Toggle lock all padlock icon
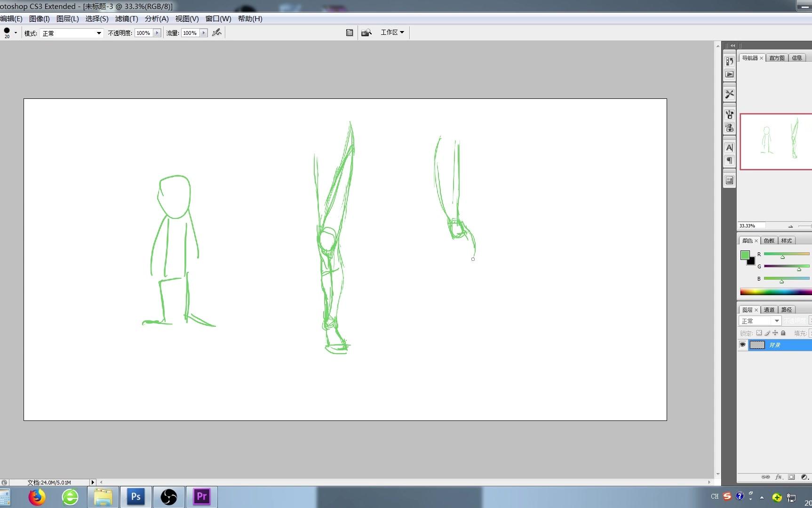Viewport: 812px width, 508px height. coord(783,333)
